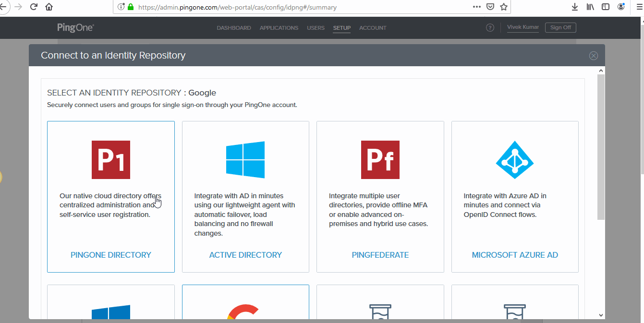Click the dialog scrollbar up arrow
The width and height of the screenshot is (644, 323).
[x=600, y=71]
